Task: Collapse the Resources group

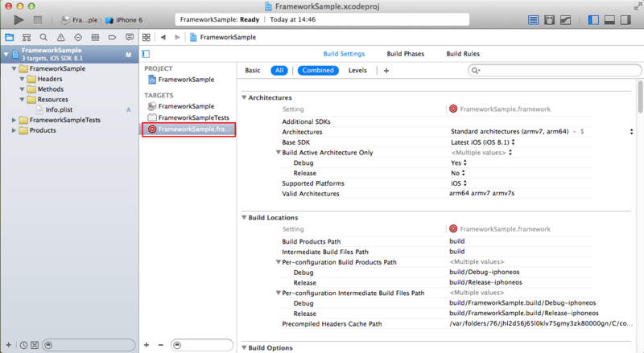Action: click(23, 100)
